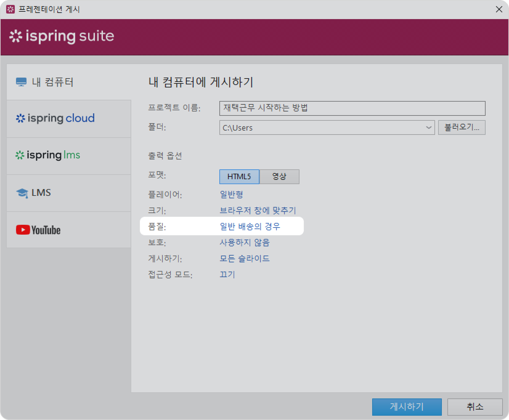
Task: Click the red YouTube play icon
Action: coord(23,230)
